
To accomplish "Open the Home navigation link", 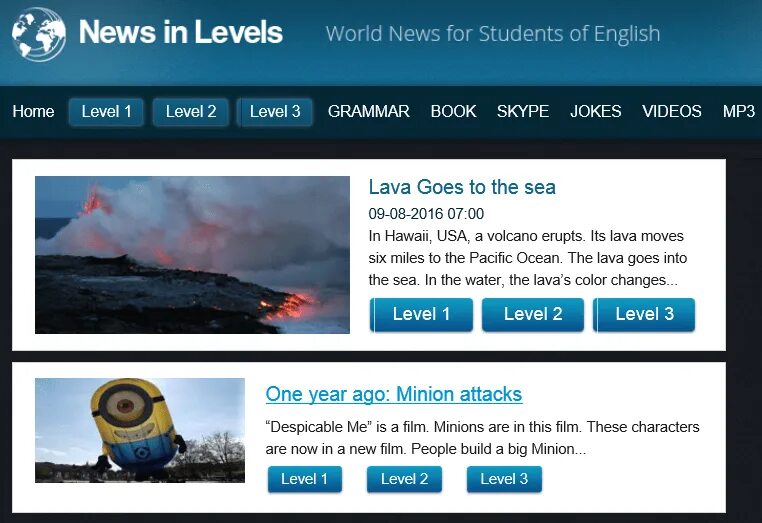I will (33, 111).
